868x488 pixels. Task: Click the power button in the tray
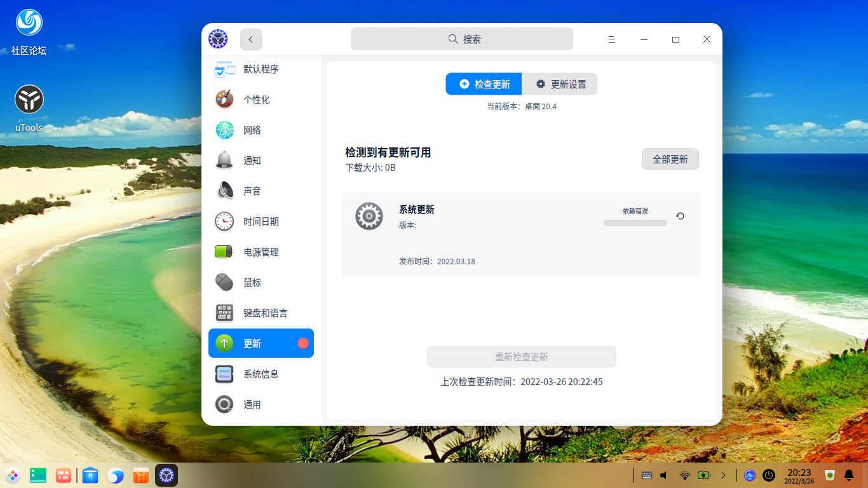click(x=769, y=475)
